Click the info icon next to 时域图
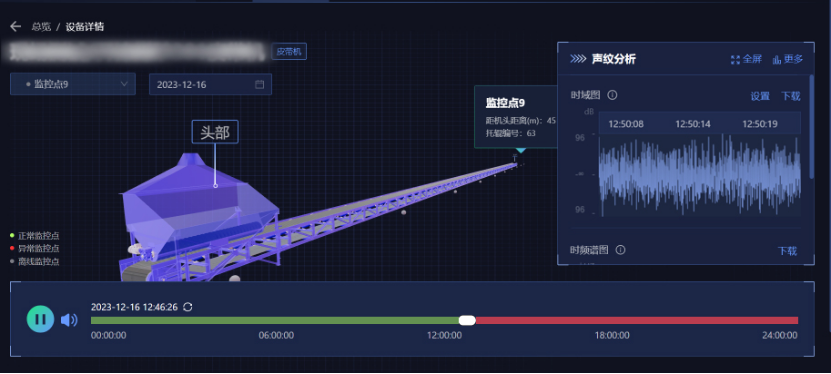The width and height of the screenshot is (831, 374). point(612,95)
